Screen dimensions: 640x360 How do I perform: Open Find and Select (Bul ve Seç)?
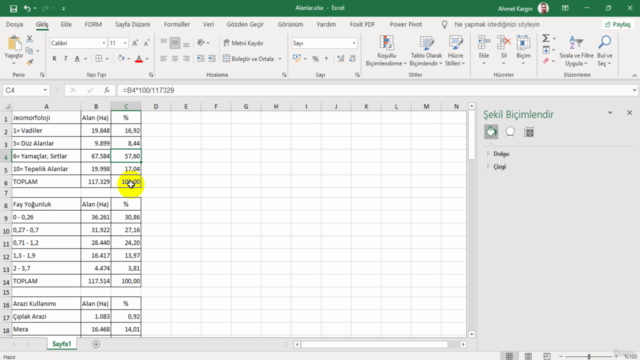point(604,51)
